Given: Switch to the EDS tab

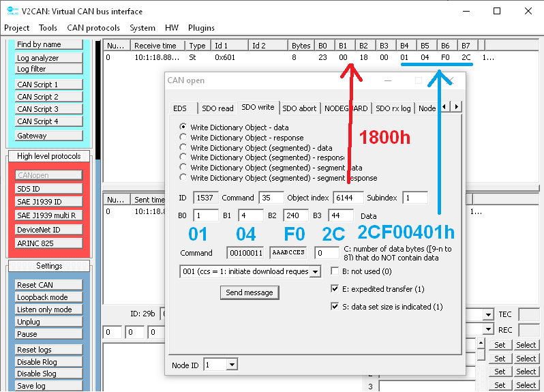Looking at the screenshot, I should coord(183,108).
